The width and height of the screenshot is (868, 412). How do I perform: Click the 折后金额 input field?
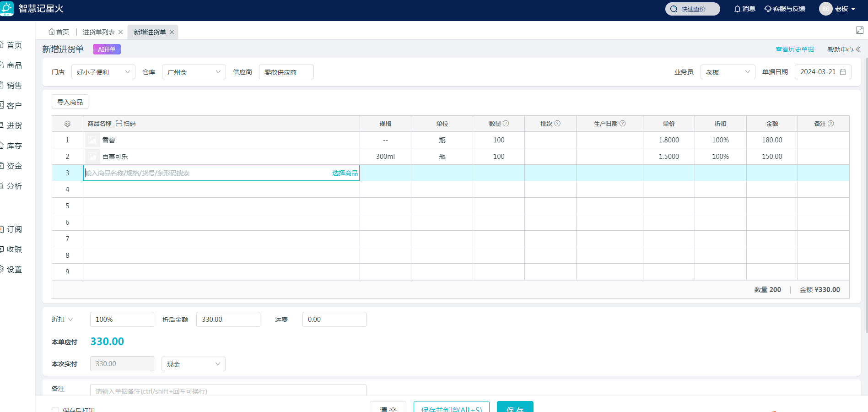coord(228,319)
